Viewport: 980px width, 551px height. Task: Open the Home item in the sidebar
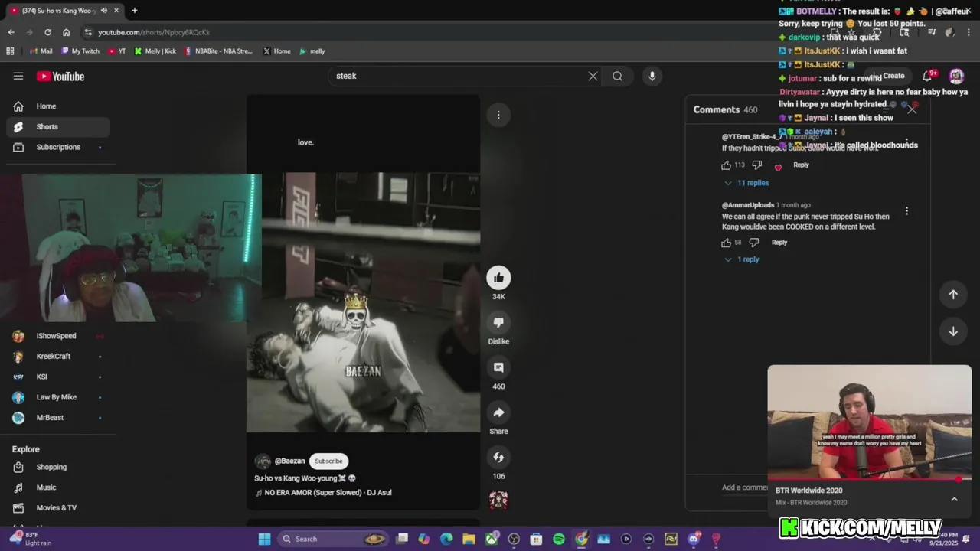(58, 106)
